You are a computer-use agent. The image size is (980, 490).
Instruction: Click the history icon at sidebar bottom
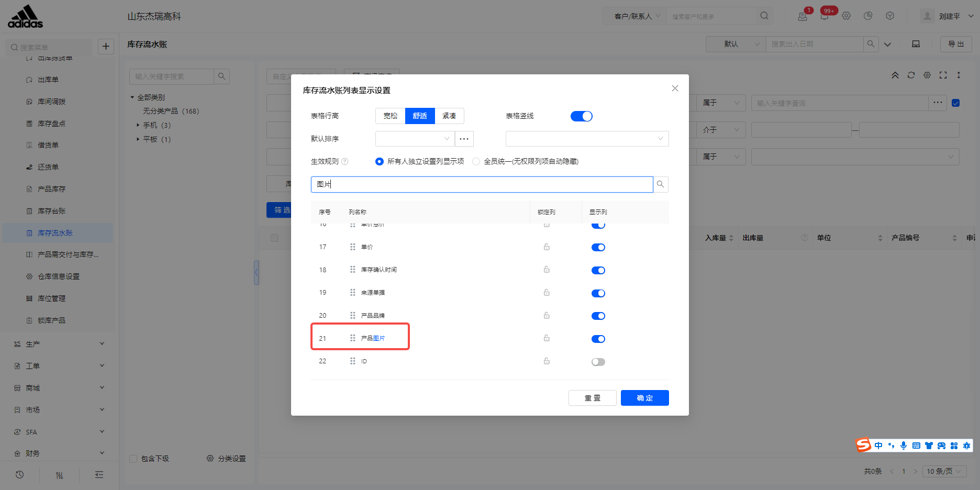click(x=20, y=475)
